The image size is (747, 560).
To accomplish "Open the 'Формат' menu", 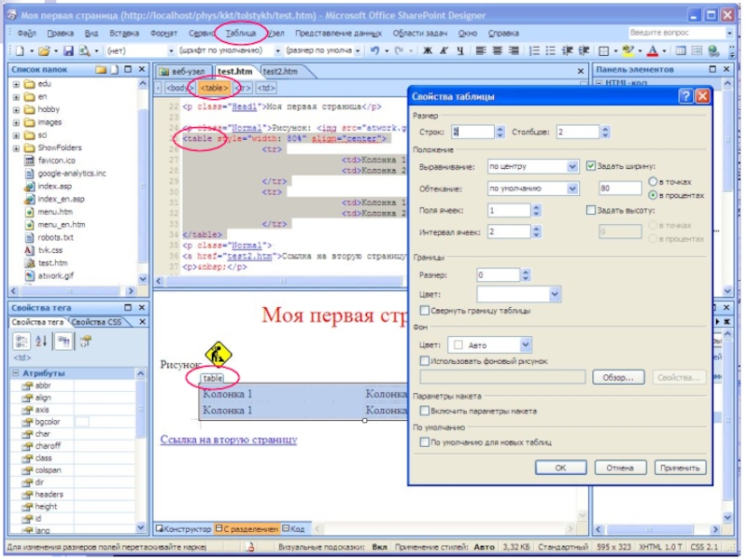I will [x=163, y=34].
